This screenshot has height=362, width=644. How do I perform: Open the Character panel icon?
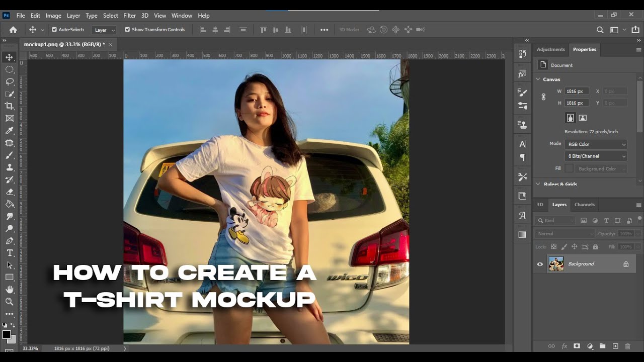522,144
